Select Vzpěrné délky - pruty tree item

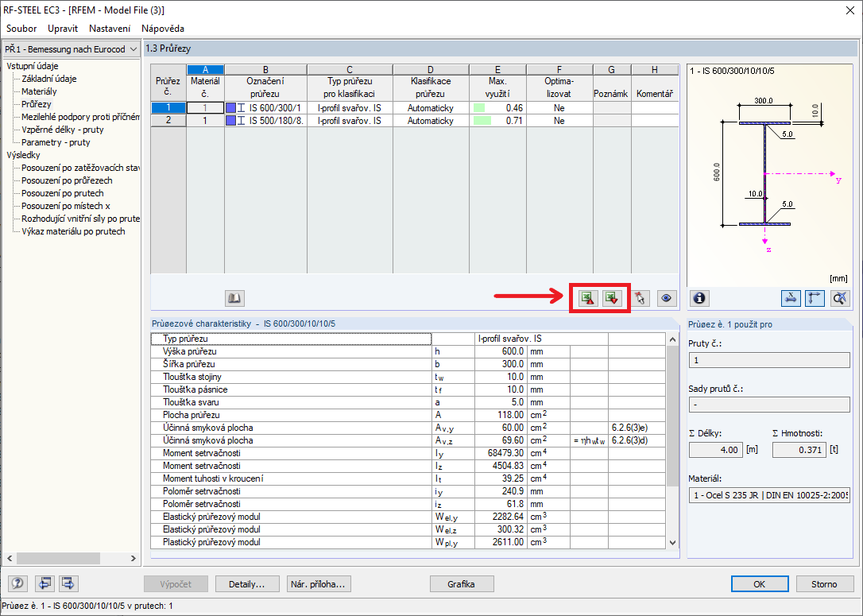tap(63, 130)
